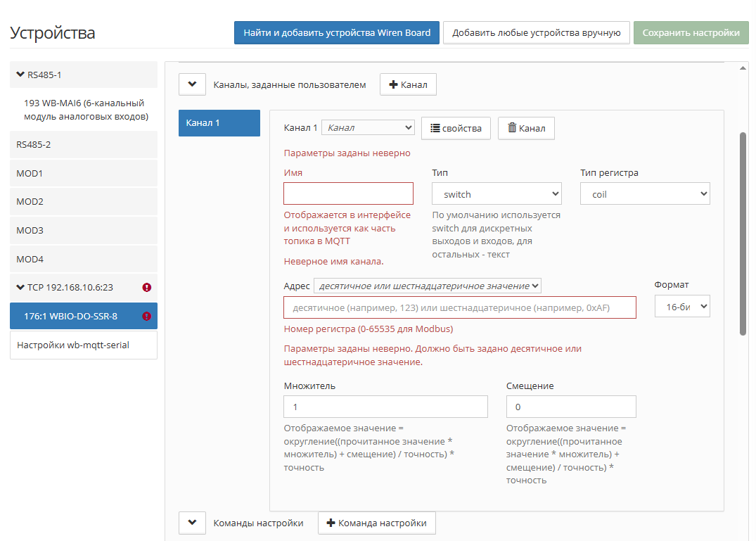Collapse the Команды настройки section chevron
The height and width of the screenshot is (541, 756).
193,523
